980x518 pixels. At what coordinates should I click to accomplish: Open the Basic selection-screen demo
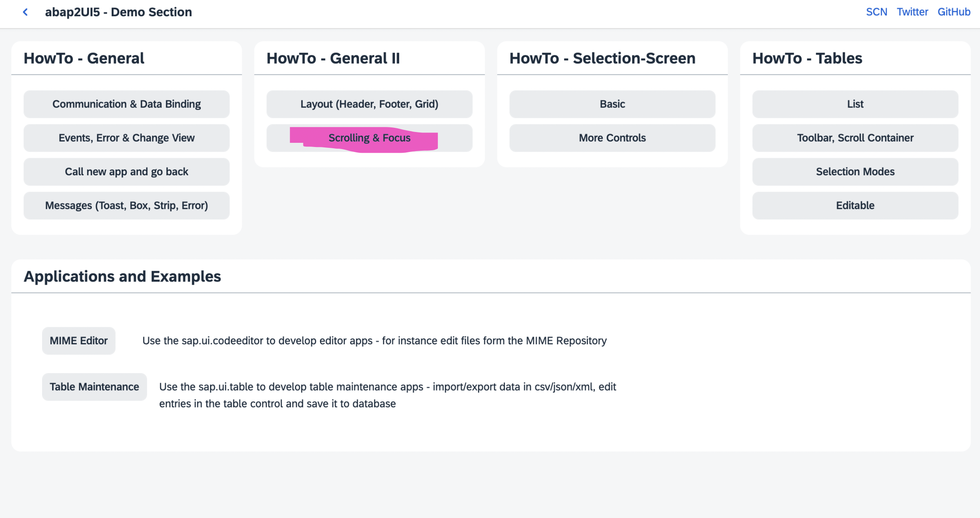[612, 104]
